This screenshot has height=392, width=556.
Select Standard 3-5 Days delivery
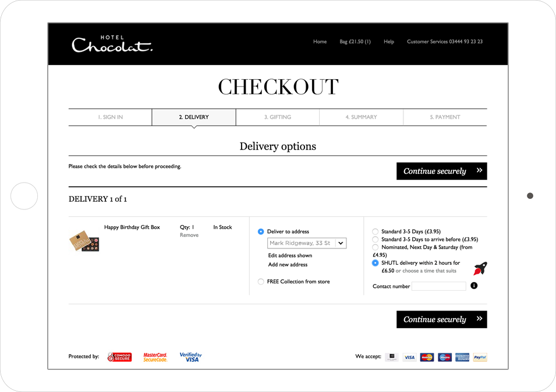coord(375,231)
